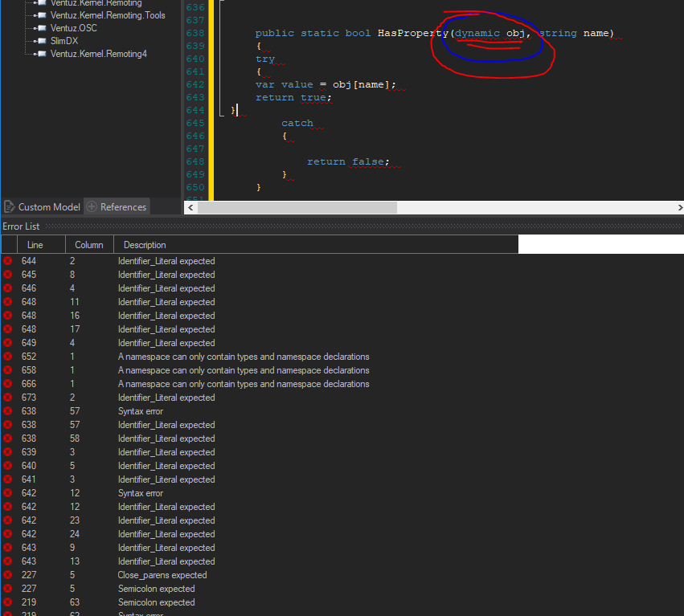
Task: Sort errors by the Description column header
Action: point(145,245)
